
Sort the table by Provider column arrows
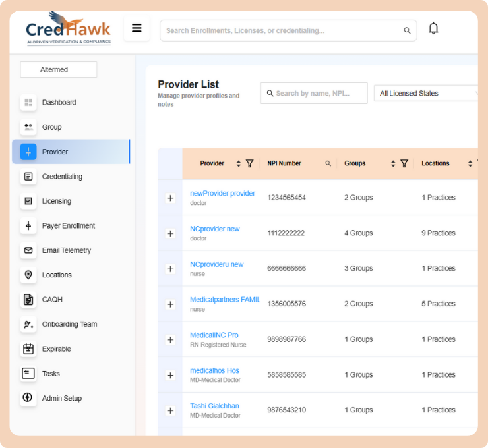tap(239, 163)
